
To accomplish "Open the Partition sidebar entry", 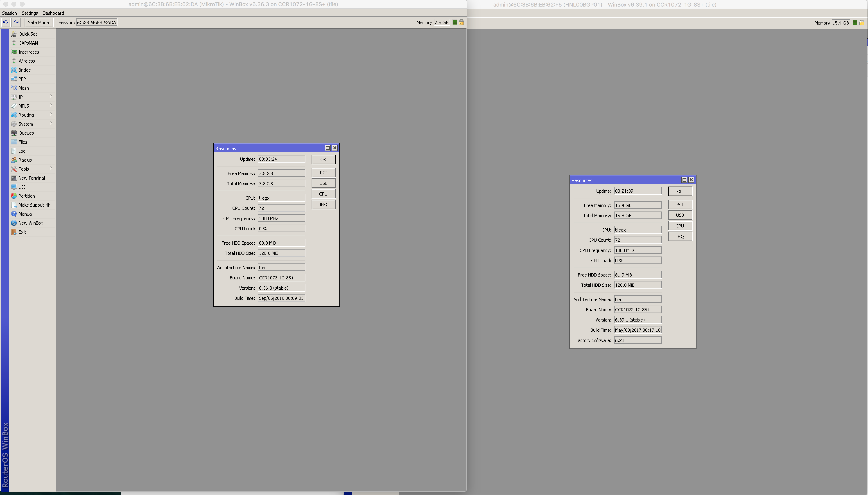I will pos(27,196).
